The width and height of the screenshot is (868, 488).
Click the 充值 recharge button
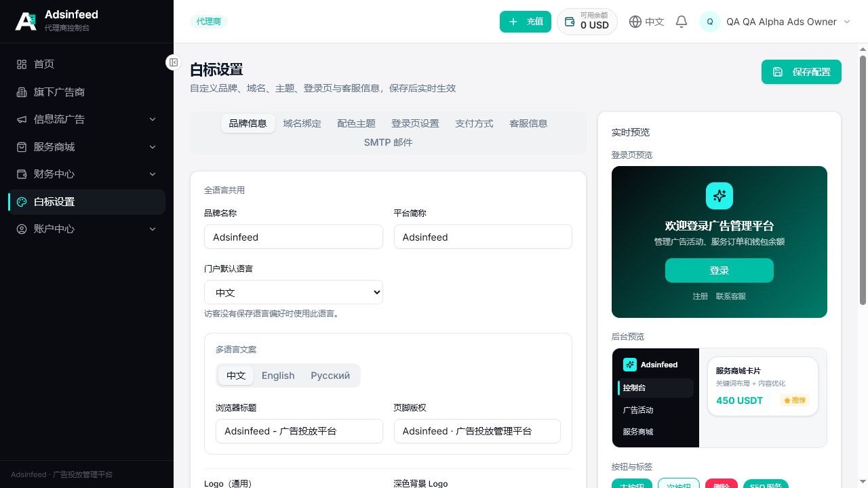point(526,22)
